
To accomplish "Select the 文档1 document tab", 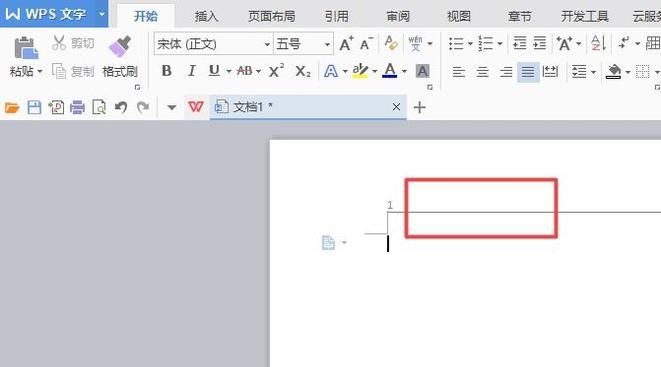I will [308, 107].
